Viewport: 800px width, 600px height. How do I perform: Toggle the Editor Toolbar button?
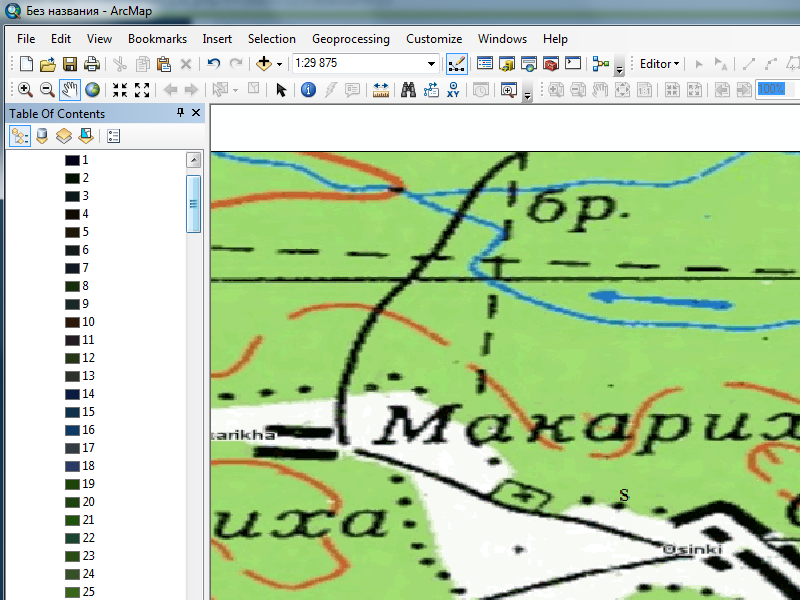(456, 65)
